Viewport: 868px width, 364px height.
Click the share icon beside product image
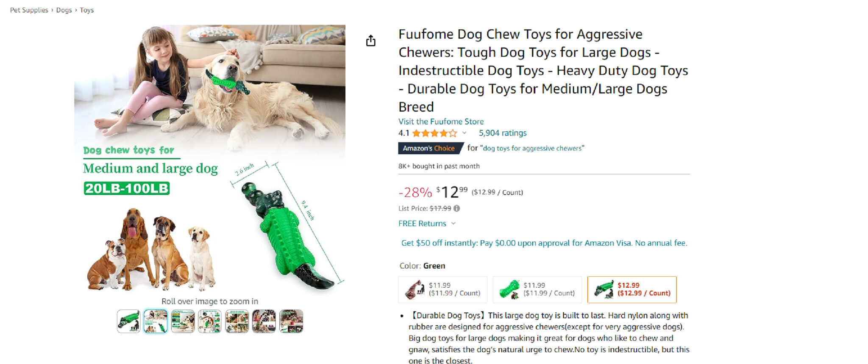pyautogui.click(x=371, y=41)
